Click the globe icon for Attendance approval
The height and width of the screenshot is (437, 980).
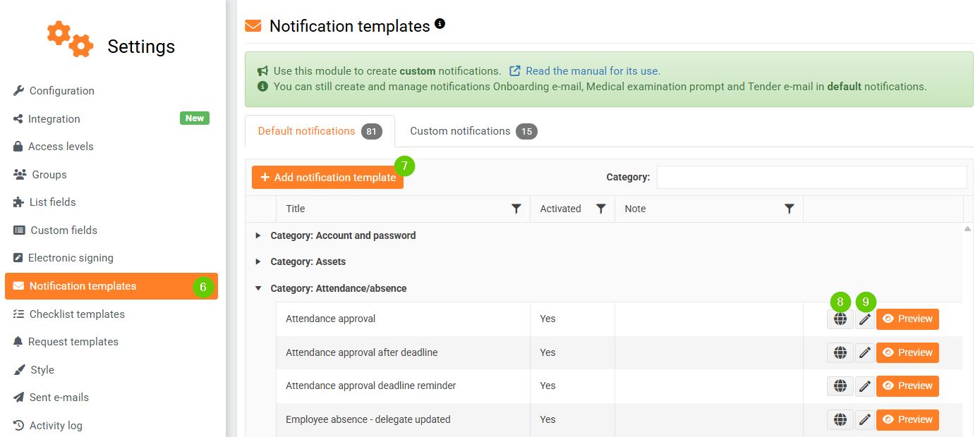(840, 319)
